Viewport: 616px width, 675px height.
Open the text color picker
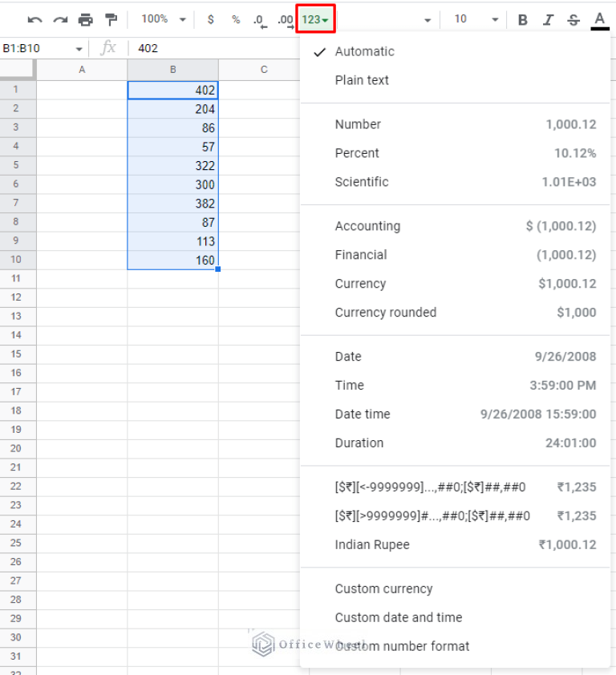pyautogui.click(x=600, y=19)
